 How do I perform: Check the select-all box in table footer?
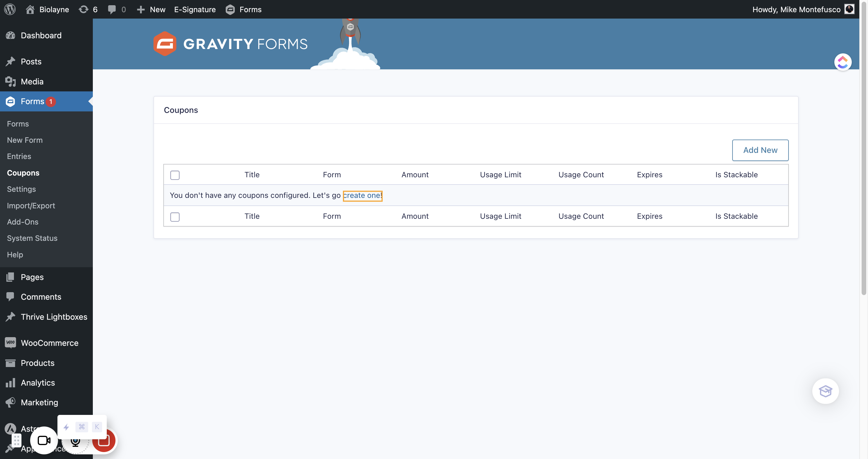[175, 217]
